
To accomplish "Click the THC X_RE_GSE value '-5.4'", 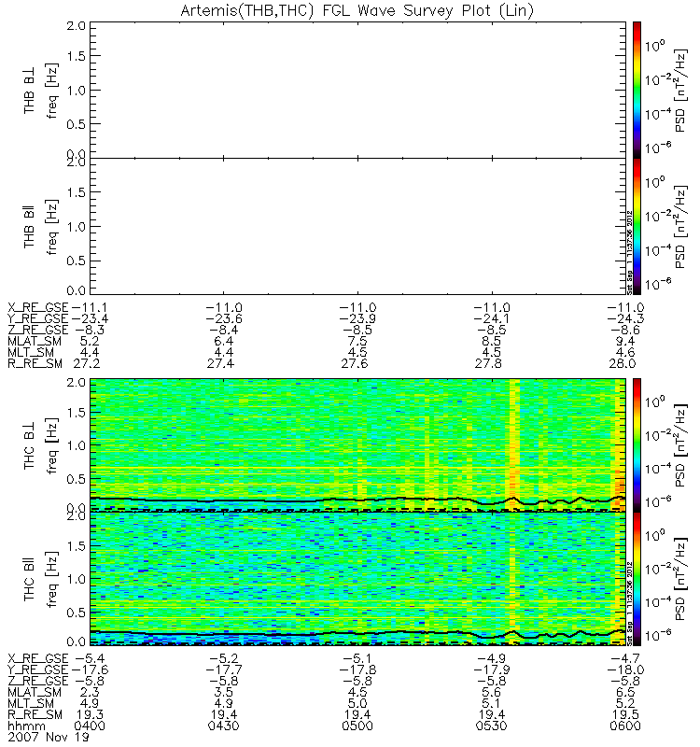I will point(90,658).
